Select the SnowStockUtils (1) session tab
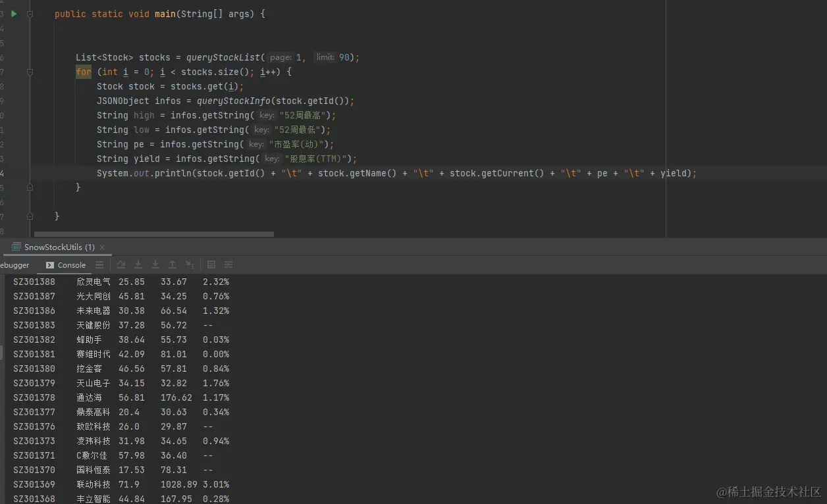Viewport: 827px width, 504px height. 54,247
